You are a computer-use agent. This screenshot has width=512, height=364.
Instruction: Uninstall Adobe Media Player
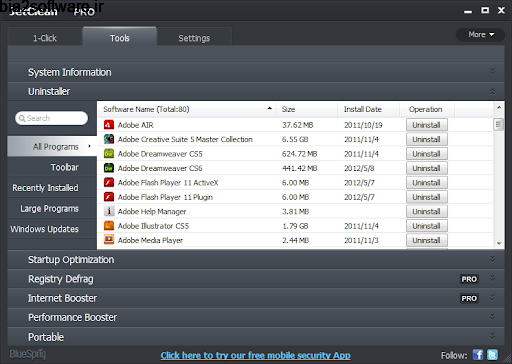pyautogui.click(x=427, y=240)
